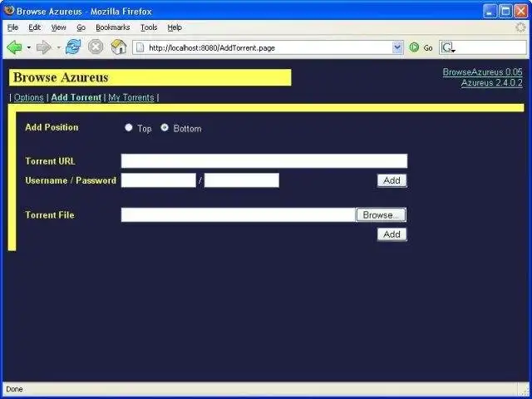
Task: Open the Forward button history dropdown arrow
Action: click(x=58, y=47)
